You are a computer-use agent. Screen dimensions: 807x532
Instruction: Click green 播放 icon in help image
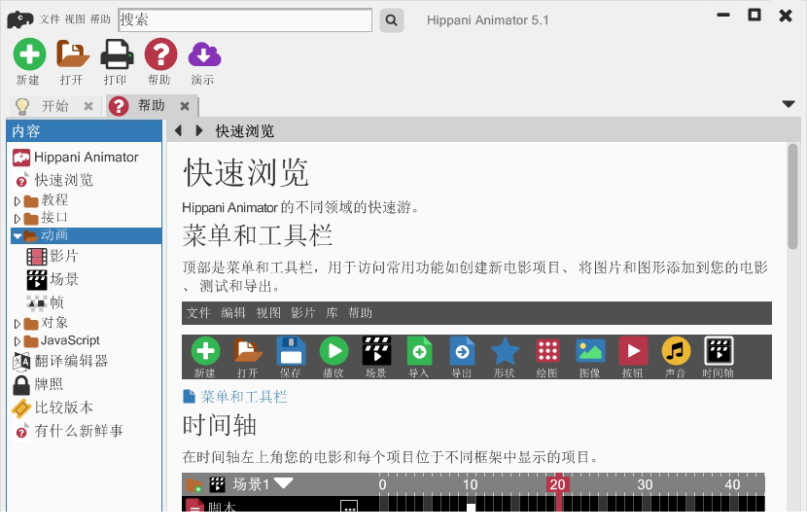(333, 351)
